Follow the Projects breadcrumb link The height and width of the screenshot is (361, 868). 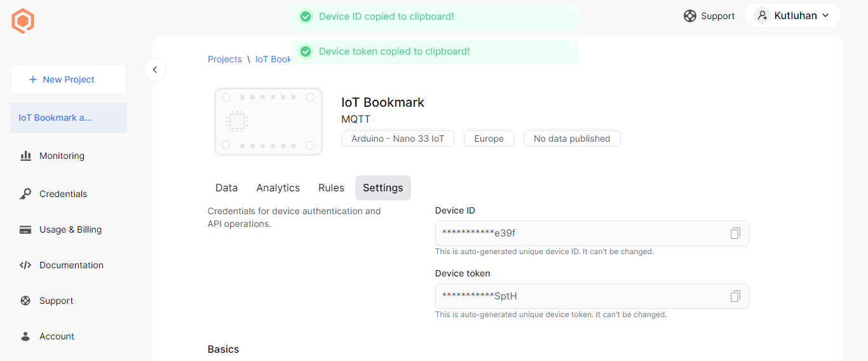pos(225,59)
